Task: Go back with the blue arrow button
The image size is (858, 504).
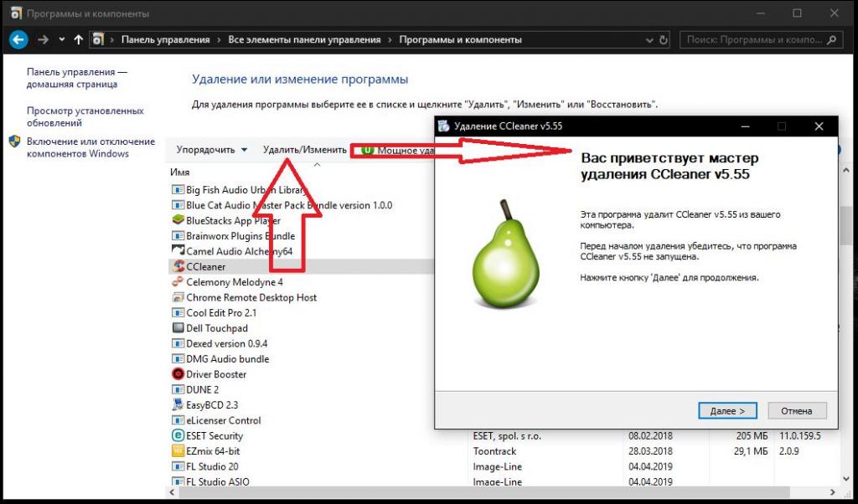Action: pos(18,39)
